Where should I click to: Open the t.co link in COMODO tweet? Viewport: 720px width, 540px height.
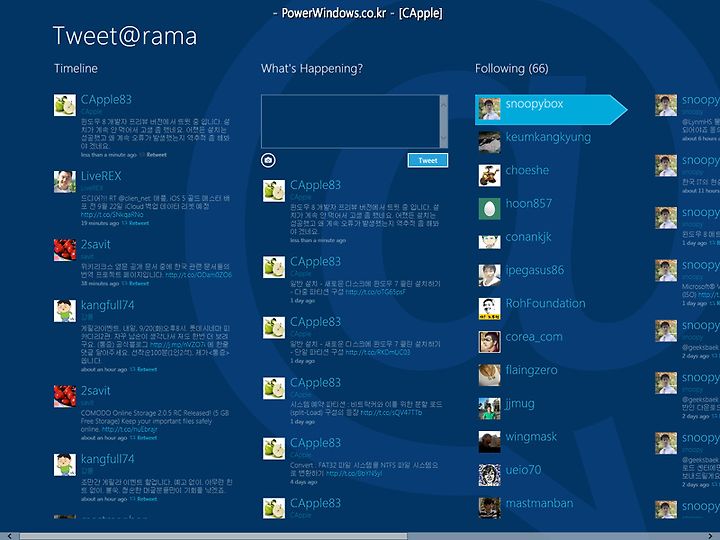[x=129, y=429]
